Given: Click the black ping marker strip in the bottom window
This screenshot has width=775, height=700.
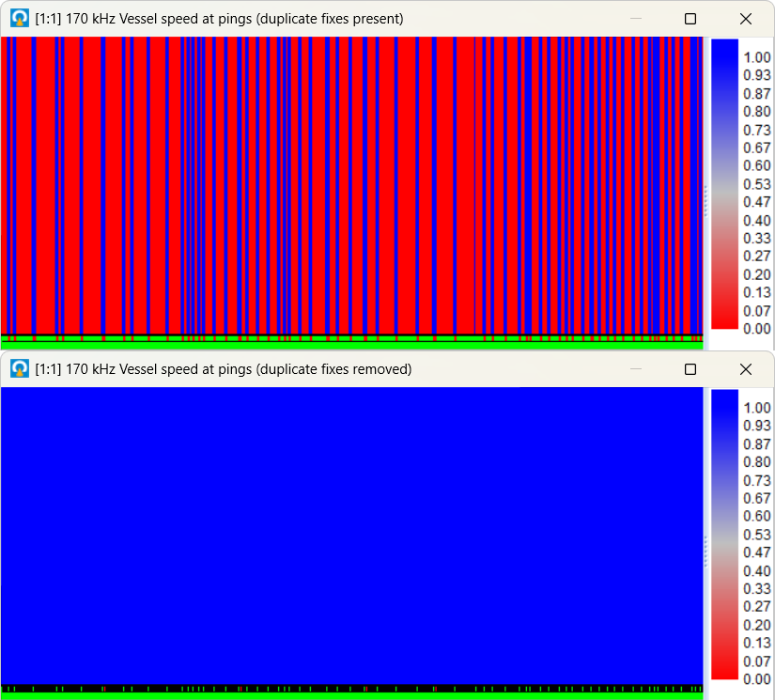Looking at the screenshot, I should tap(352, 689).
